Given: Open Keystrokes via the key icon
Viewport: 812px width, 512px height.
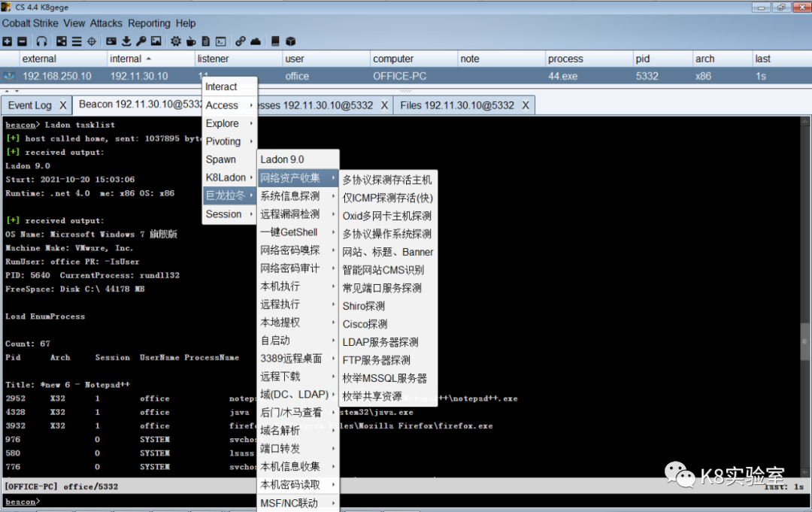Looking at the screenshot, I should [141, 41].
